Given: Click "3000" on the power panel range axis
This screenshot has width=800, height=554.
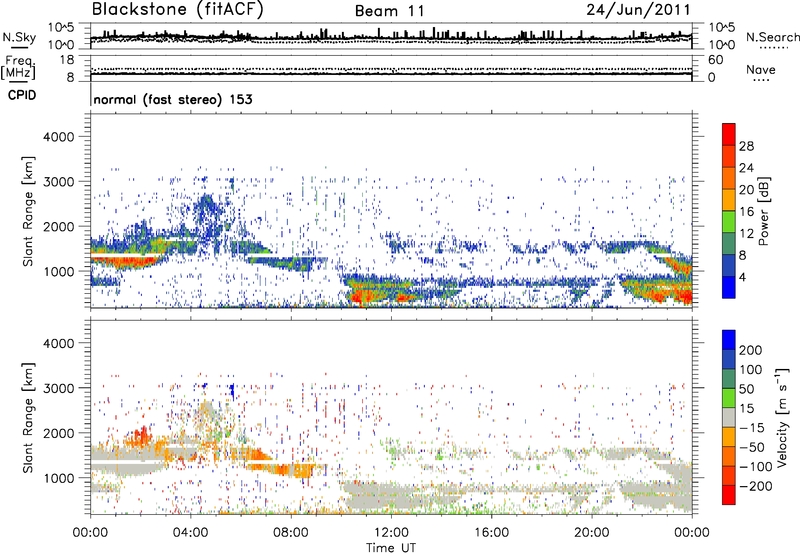Looking at the screenshot, I should (58, 182).
